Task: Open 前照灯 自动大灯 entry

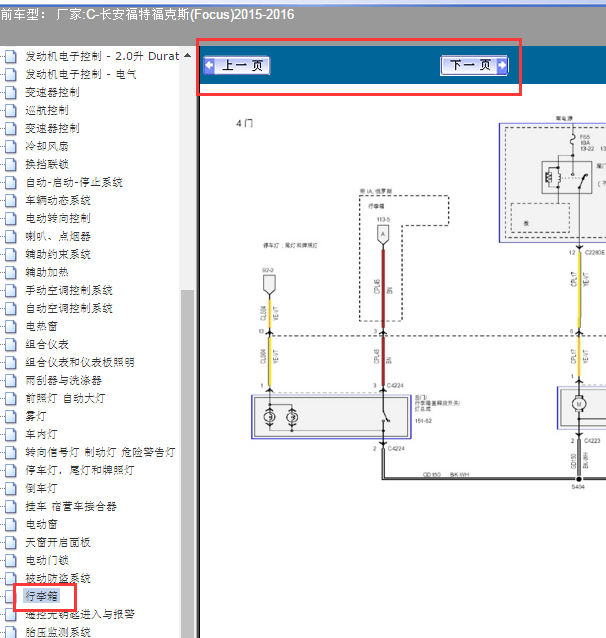Action: [x=65, y=398]
